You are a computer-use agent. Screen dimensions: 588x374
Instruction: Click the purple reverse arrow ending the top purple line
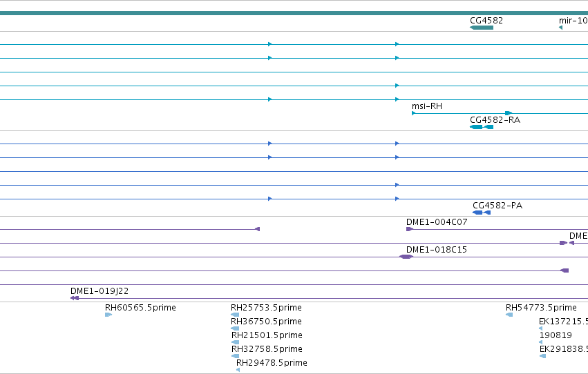point(257,229)
